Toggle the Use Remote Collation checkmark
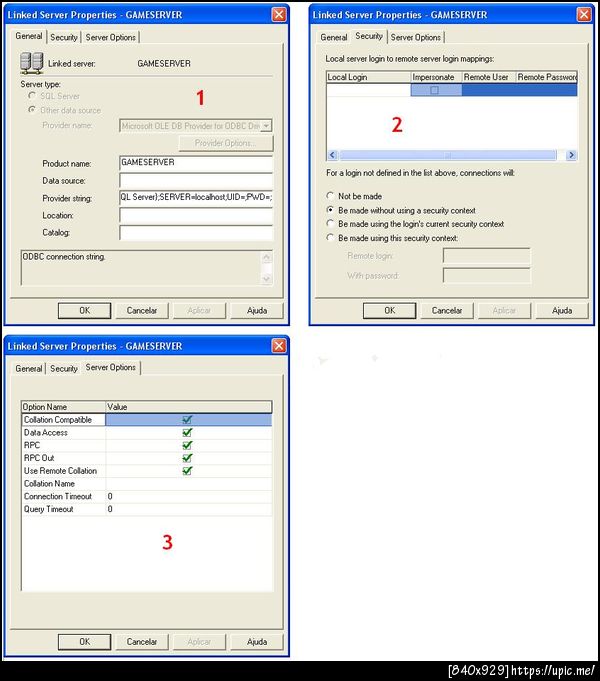The height and width of the screenshot is (681, 600). (x=187, y=471)
